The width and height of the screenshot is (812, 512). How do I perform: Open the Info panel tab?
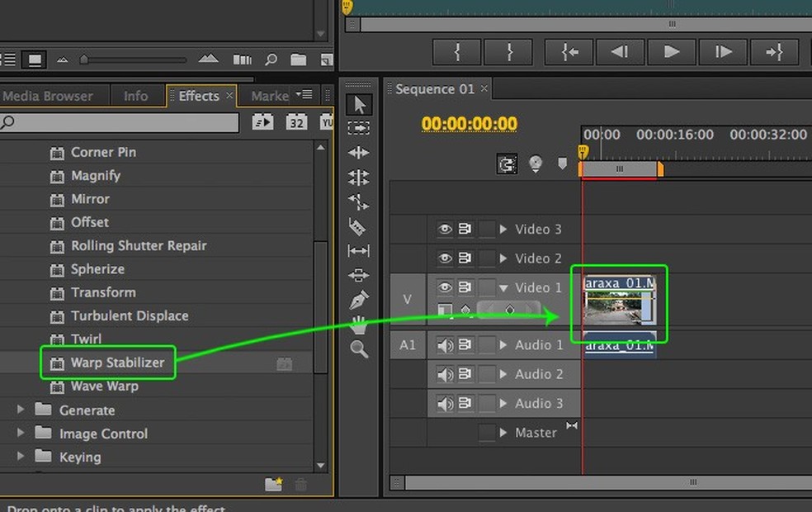(136, 96)
